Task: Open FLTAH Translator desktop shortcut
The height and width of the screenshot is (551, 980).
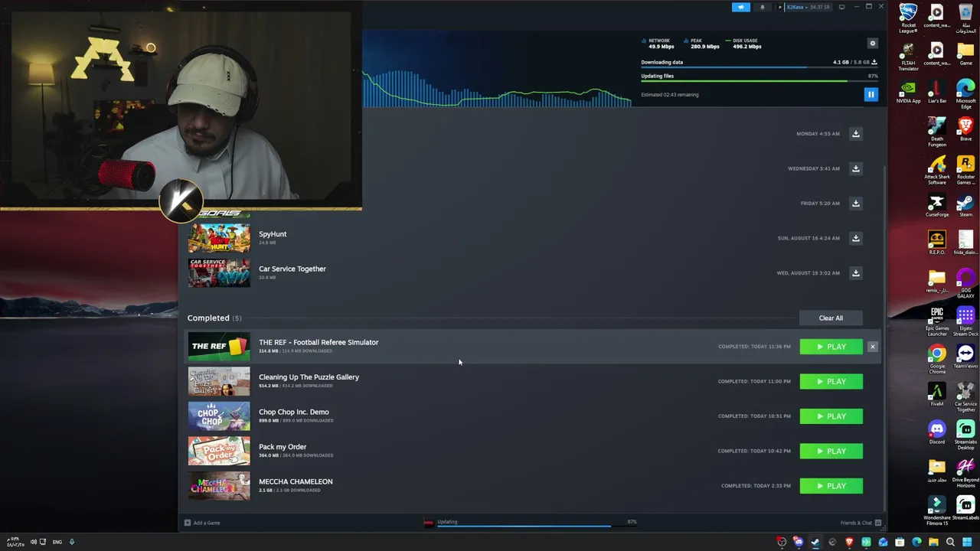Action: 908,57
